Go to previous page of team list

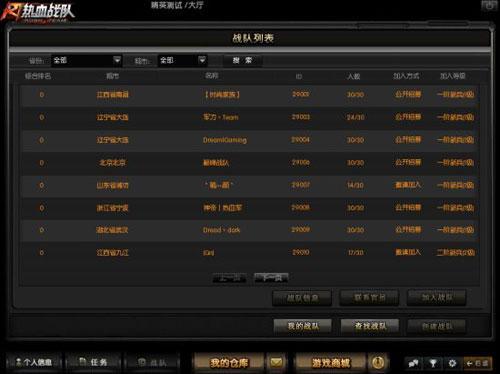[x=230, y=278]
